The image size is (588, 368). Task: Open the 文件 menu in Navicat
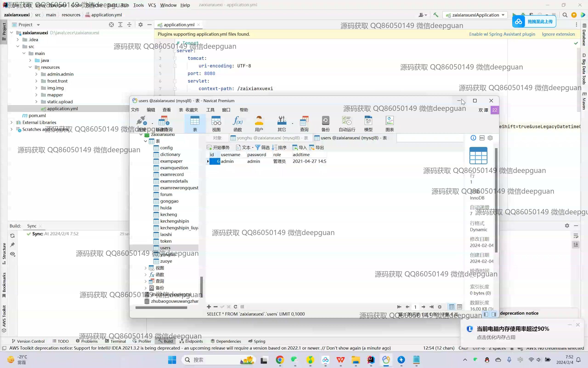(x=135, y=110)
